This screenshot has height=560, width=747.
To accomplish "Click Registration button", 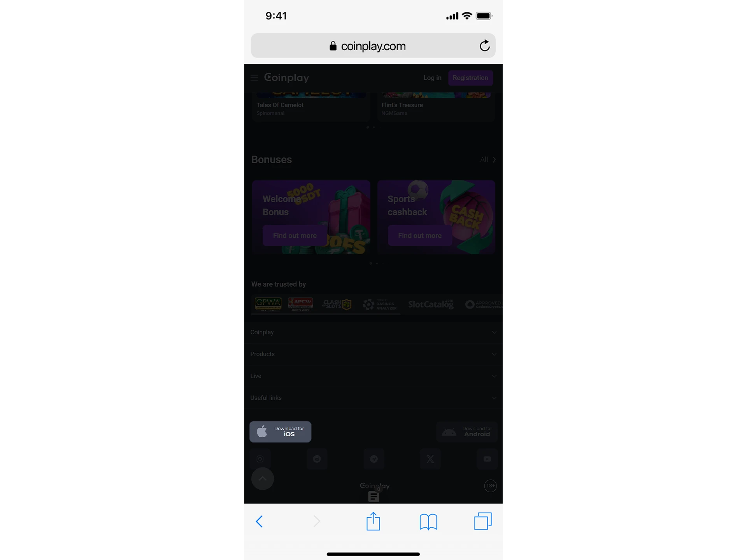I will tap(470, 77).
